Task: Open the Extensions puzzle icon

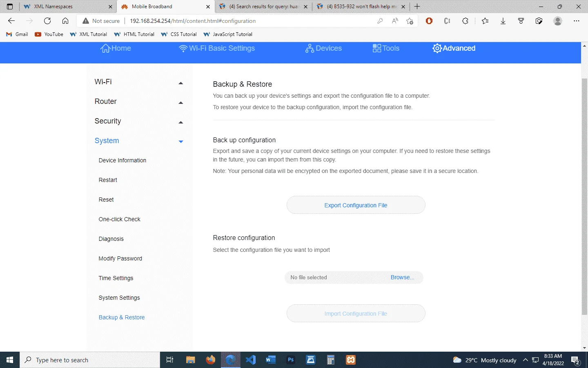Action: click(x=465, y=21)
